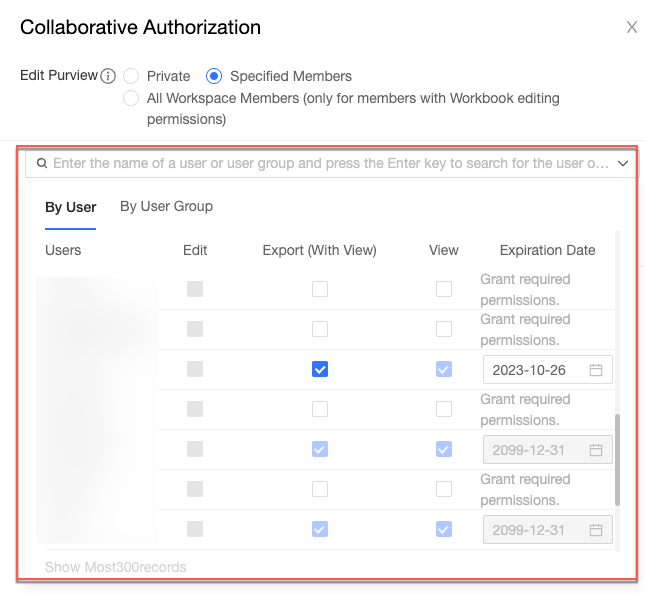Click the Edit checkbox in first row

point(195,289)
